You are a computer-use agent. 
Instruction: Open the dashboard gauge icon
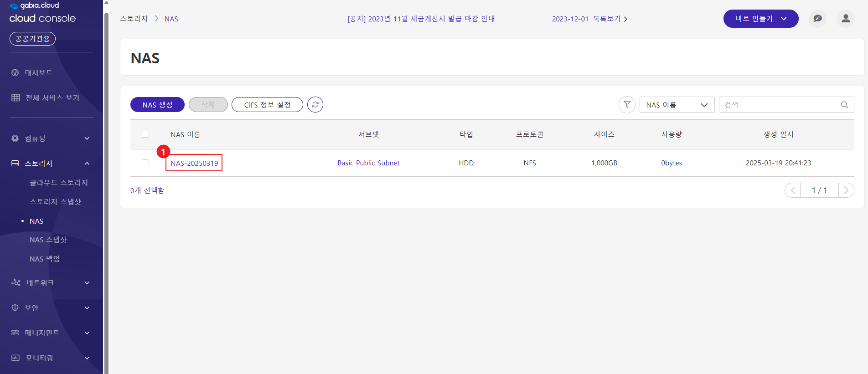15,73
